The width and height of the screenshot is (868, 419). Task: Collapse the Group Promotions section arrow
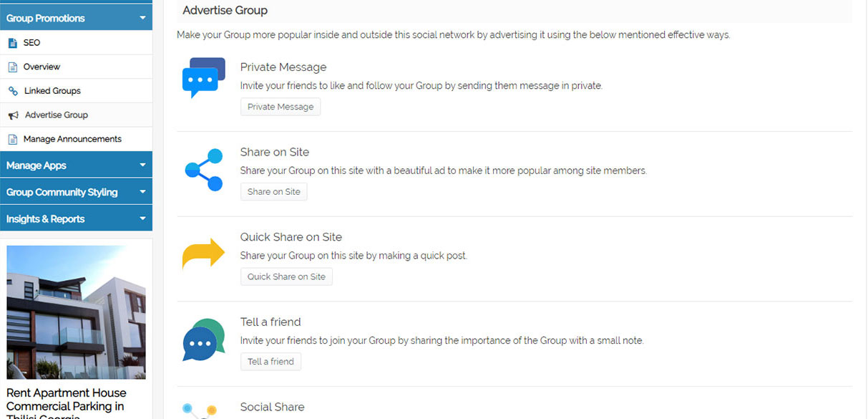(142, 18)
